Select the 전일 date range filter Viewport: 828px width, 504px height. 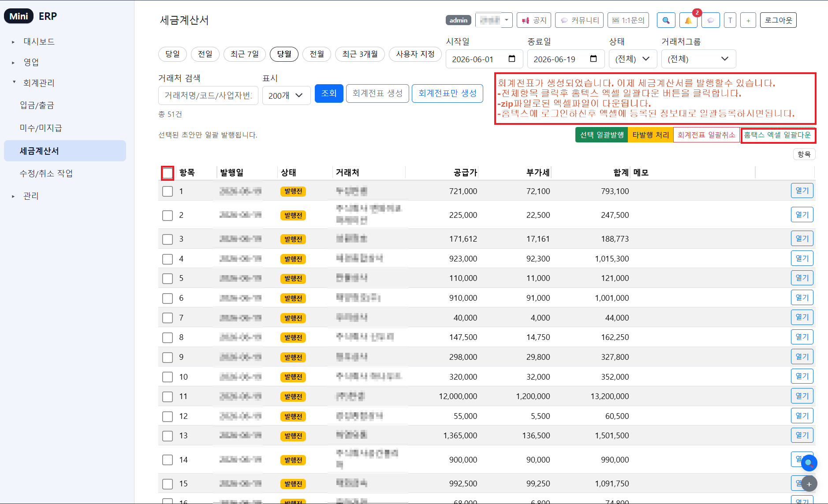[205, 54]
